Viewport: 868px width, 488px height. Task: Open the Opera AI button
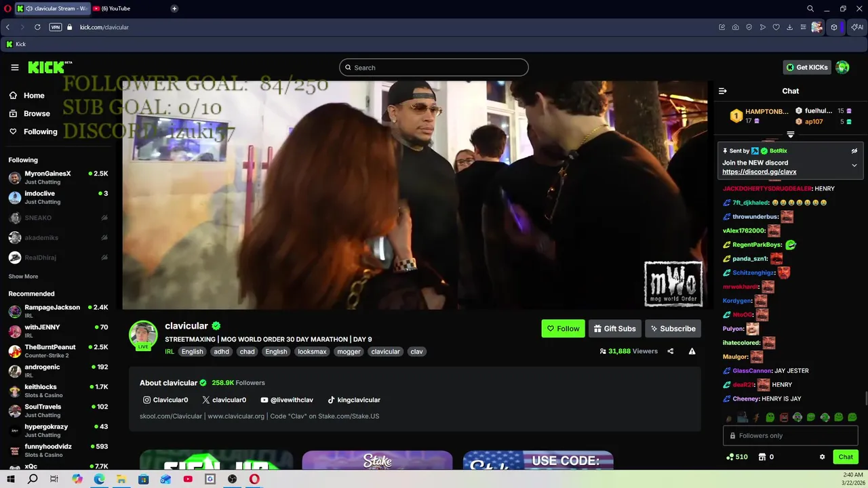(x=857, y=27)
